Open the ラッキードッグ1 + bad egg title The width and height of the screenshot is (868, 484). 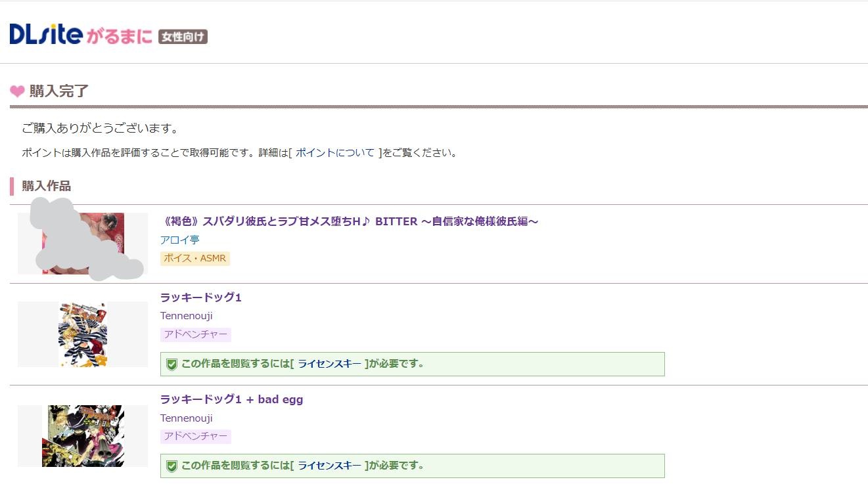click(x=231, y=399)
